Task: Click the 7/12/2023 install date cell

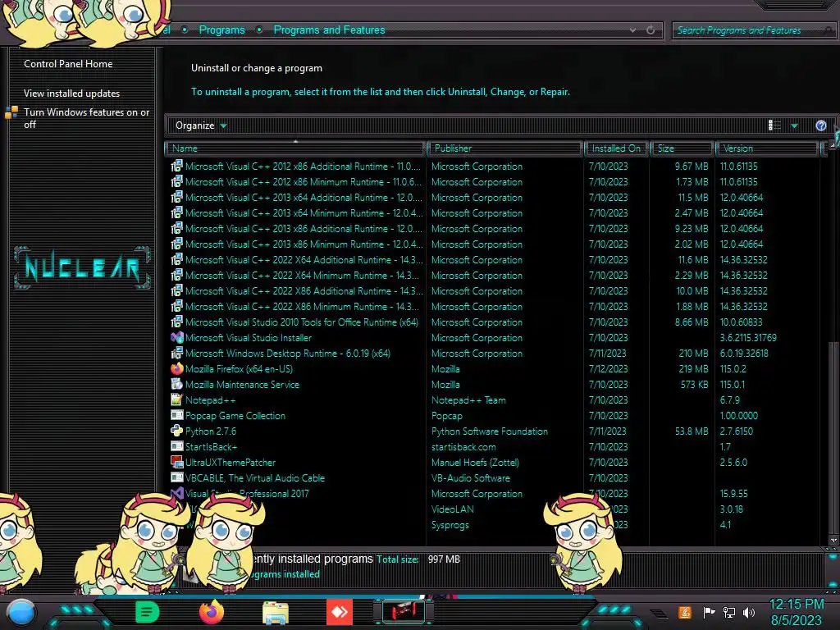Action: (x=608, y=368)
